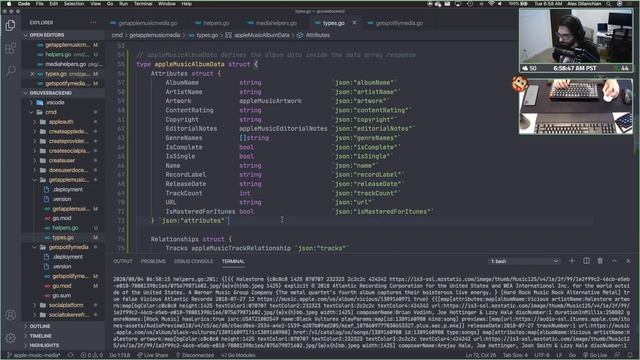Click Go 1.13.8 version in status bar
The height and width of the screenshot is (360, 640).
point(119,355)
